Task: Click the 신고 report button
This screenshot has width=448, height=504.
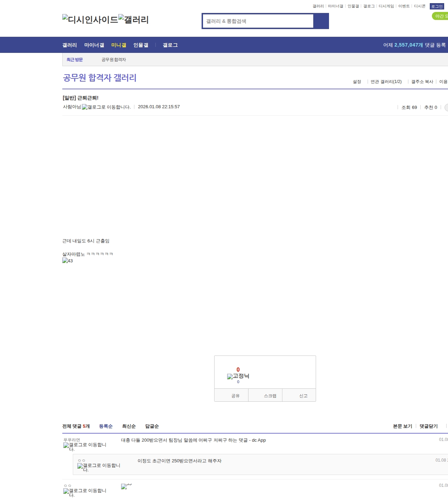Action: [303, 396]
